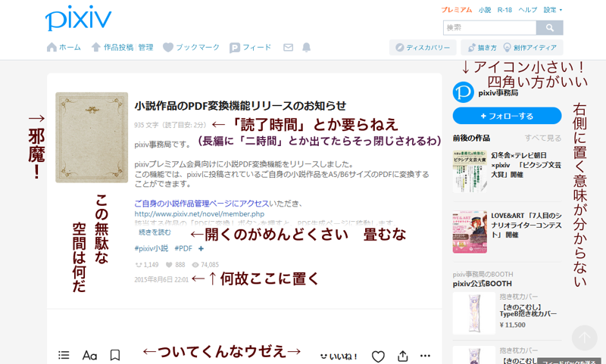Click the bookmark marker icon
Image resolution: width=606 pixels, height=364 pixels.
coord(115,355)
